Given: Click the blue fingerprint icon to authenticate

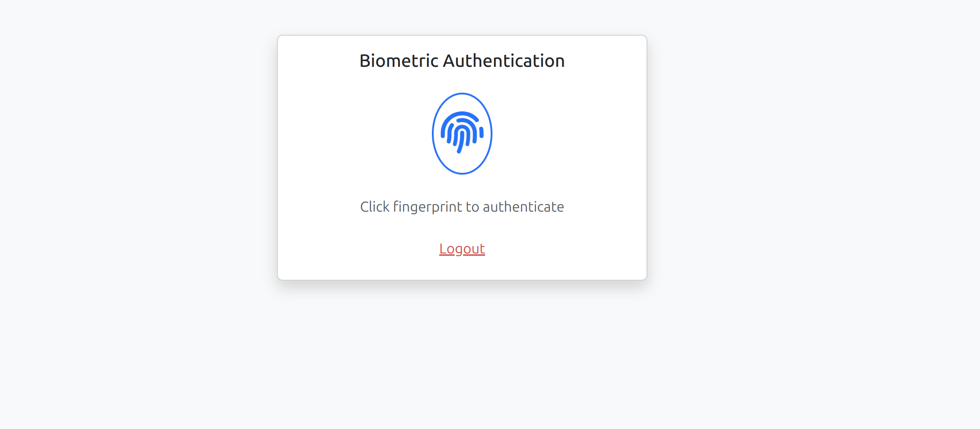Looking at the screenshot, I should pos(462,133).
